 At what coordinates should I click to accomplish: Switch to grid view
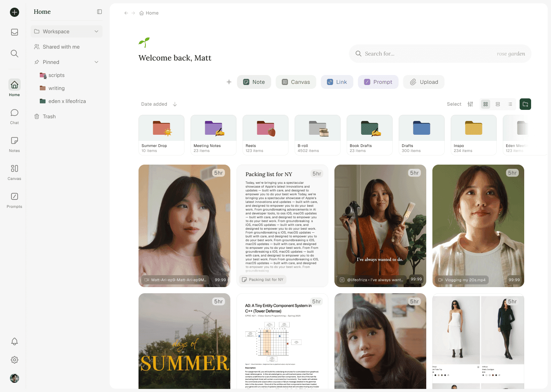[486, 104]
